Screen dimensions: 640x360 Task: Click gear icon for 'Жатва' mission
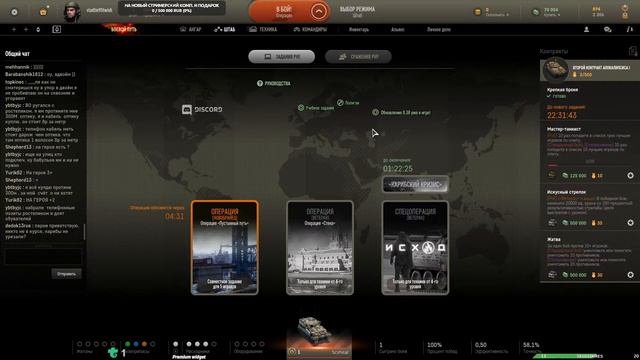pyautogui.click(x=631, y=275)
